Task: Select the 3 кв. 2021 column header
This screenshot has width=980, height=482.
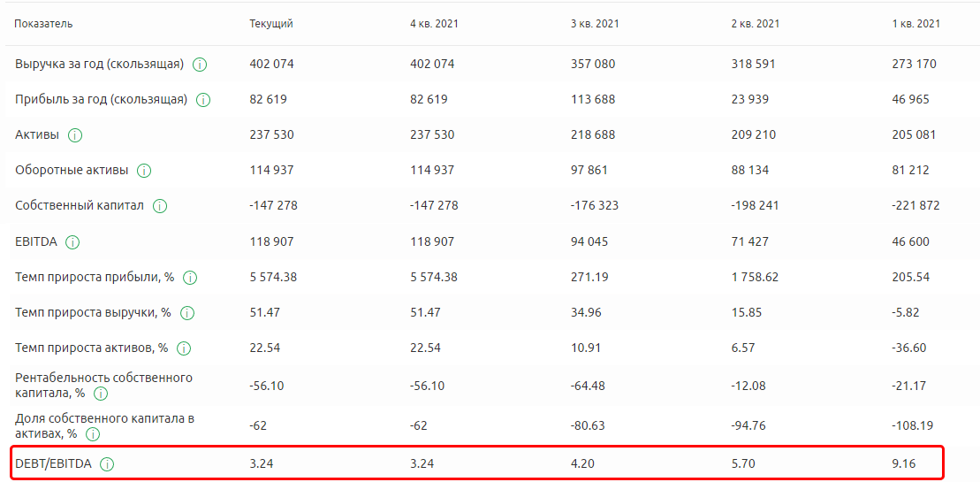Action: tap(595, 24)
